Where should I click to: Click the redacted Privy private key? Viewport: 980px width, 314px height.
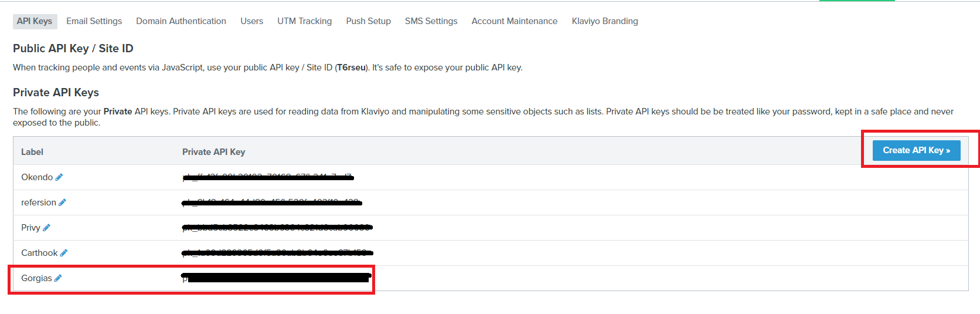[277, 227]
